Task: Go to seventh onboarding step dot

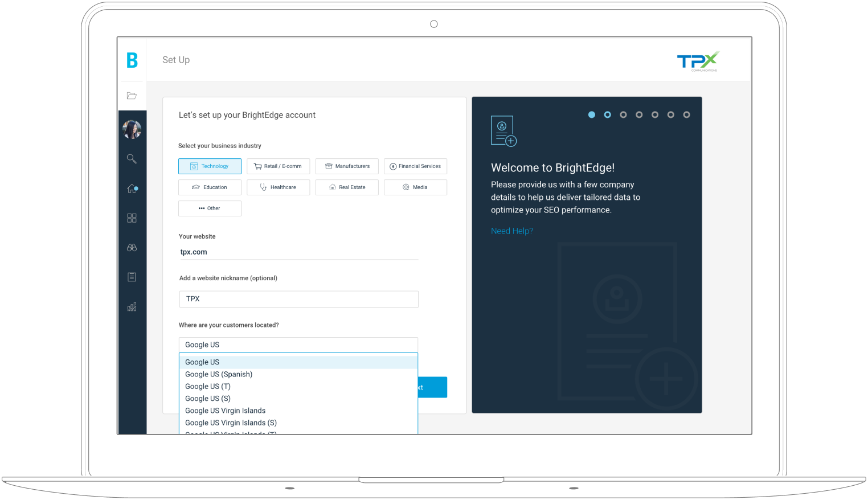Action: 687,115
